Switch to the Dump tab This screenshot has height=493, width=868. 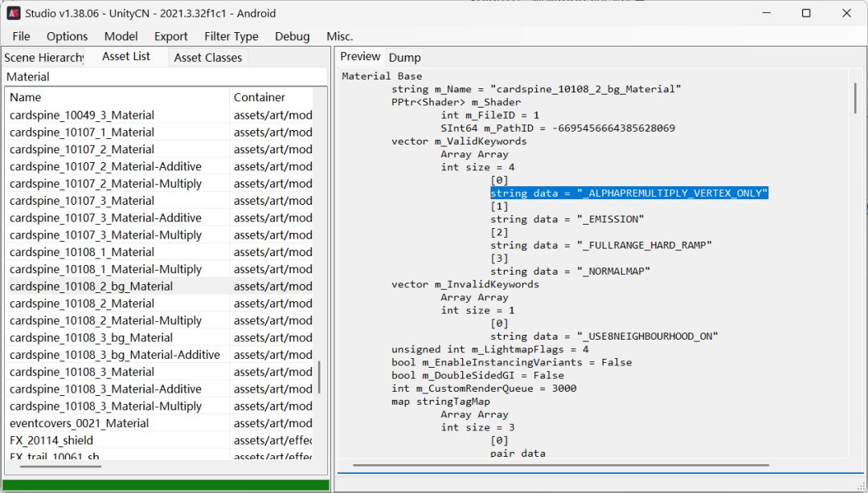tap(404, 58)
